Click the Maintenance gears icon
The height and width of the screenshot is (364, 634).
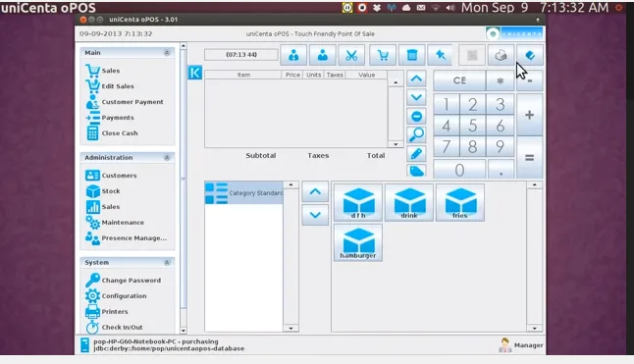click(92, 222)
